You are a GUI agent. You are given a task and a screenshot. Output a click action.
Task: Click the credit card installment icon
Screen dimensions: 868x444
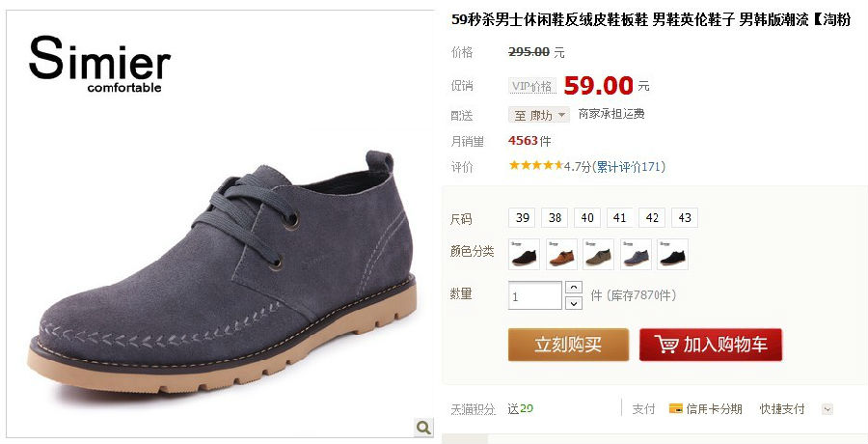point(675,409)
